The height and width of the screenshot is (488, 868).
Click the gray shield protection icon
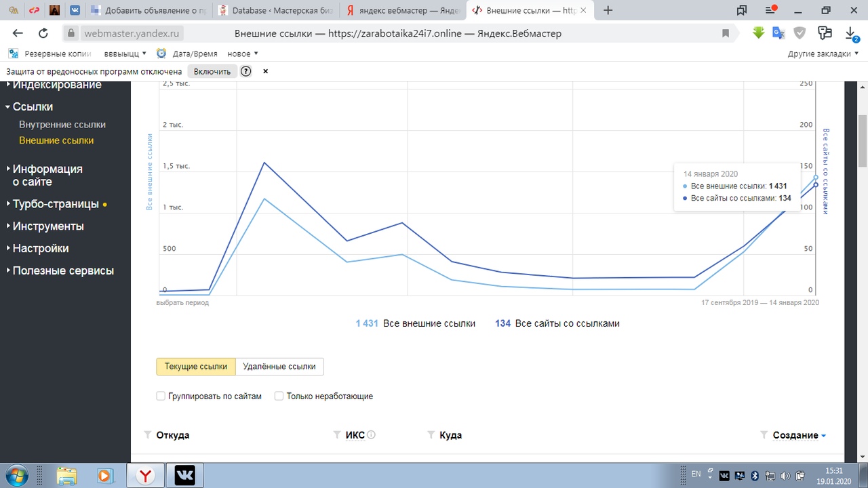coord(800,33)
